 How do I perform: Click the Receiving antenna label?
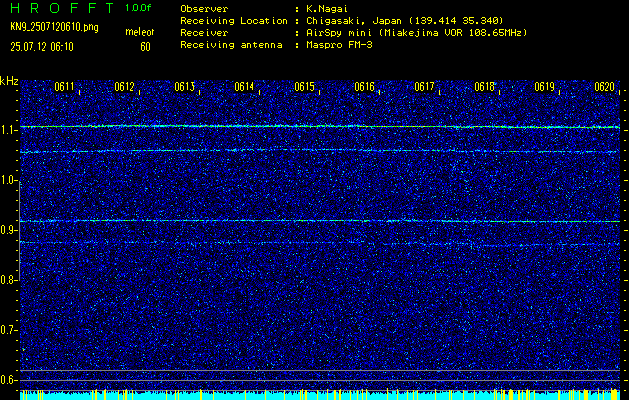coord(231,45)
